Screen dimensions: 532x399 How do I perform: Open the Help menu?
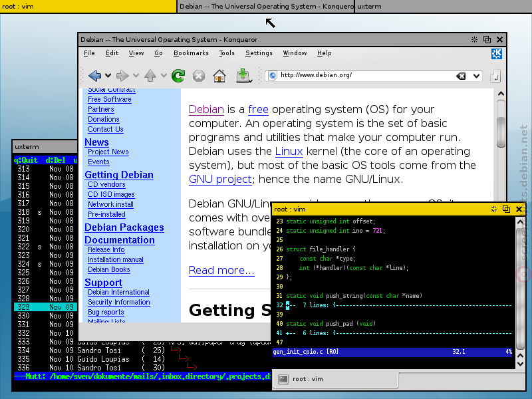point(325,53)
